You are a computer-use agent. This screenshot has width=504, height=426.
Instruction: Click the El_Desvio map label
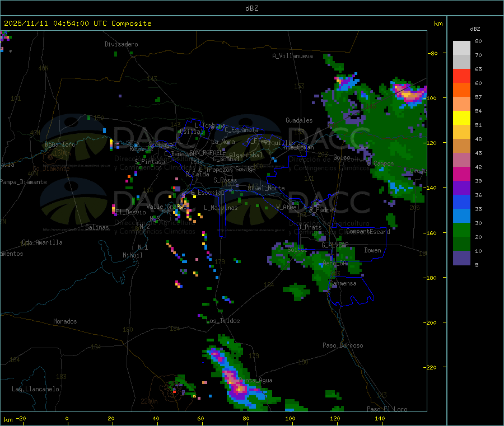pos(131,212)
